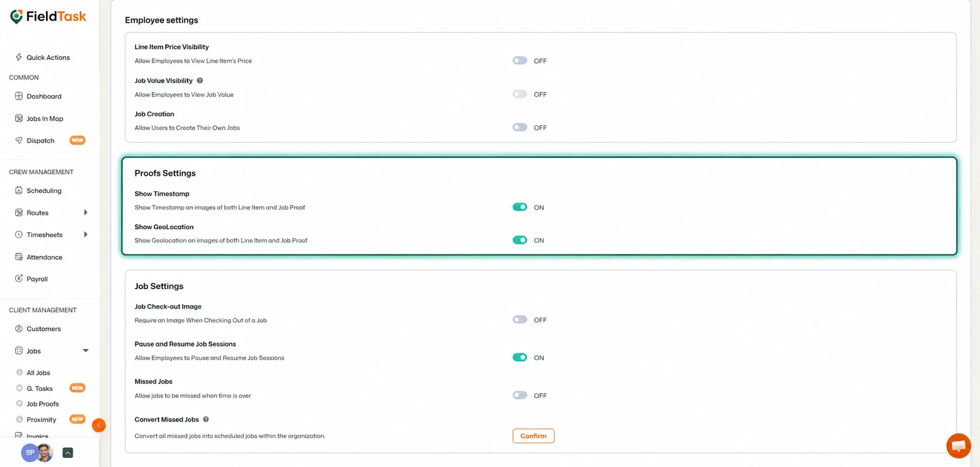980x467 pixels.
Task: Click the Routes icon in sidebar
Action: click(19, 212)
